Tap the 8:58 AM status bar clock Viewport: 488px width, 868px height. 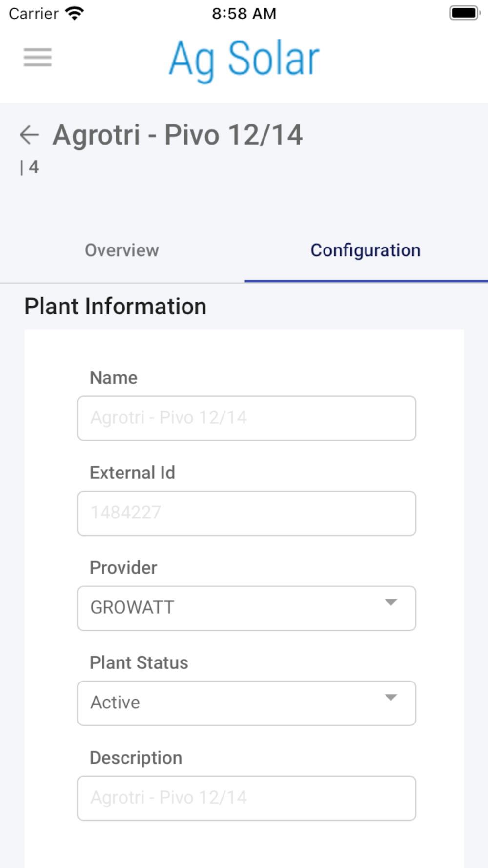coord(244,13)
